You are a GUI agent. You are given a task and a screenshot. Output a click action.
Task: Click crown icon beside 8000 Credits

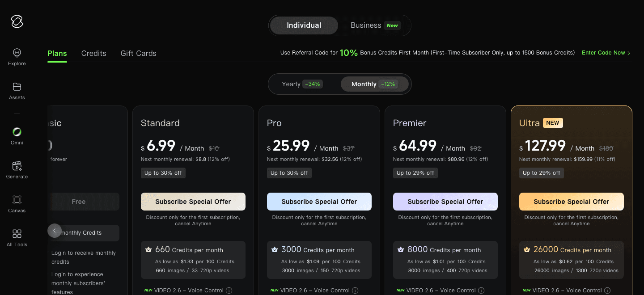(401, 249)
